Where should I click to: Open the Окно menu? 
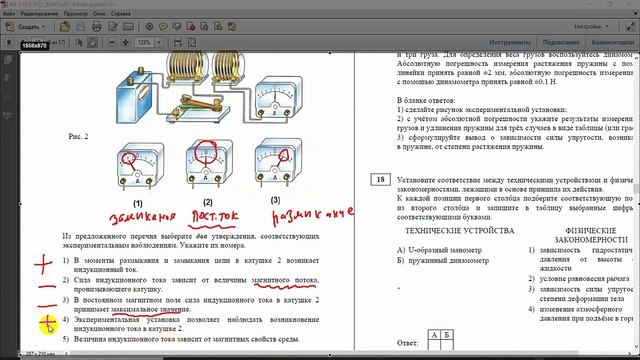click(x=99, y=13)
